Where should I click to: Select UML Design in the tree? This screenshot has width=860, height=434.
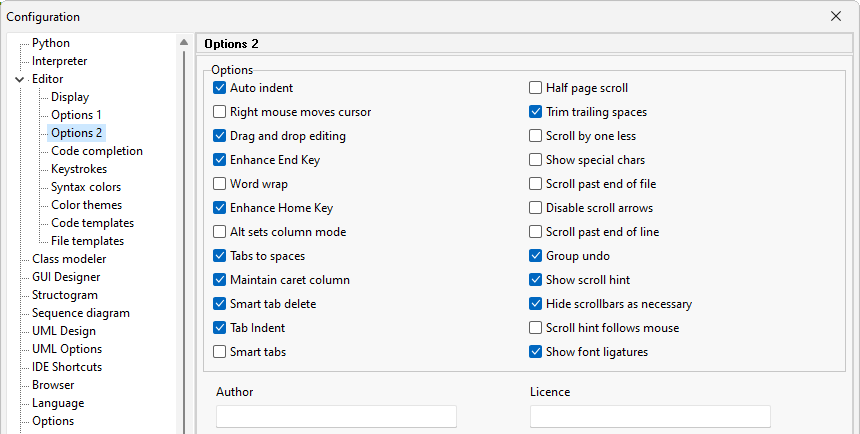pyautogui.click(x=64, y=331)
